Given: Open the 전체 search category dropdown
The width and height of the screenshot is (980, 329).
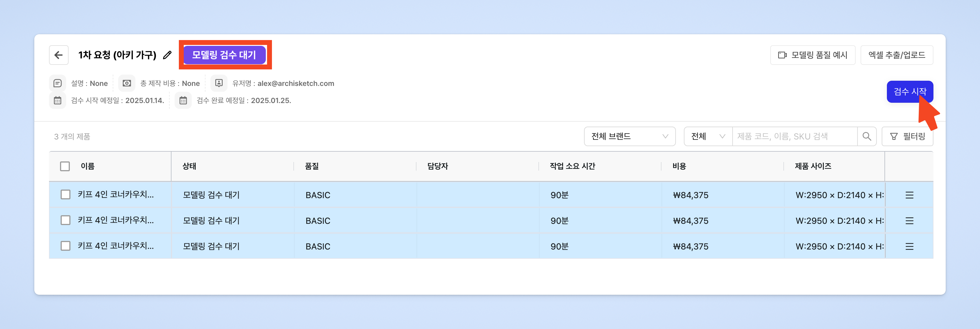Looking at the screenshot, I should pos(708,136).
